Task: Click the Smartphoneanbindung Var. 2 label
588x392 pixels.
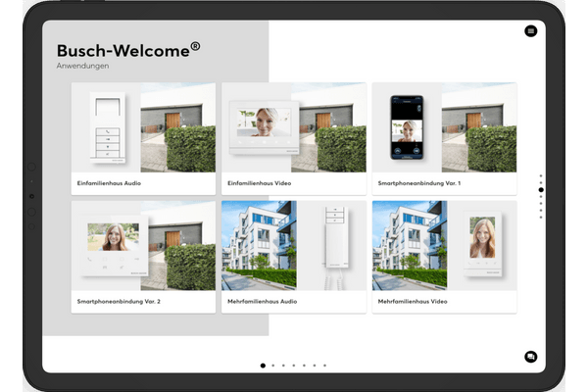Action: point(119,301)
